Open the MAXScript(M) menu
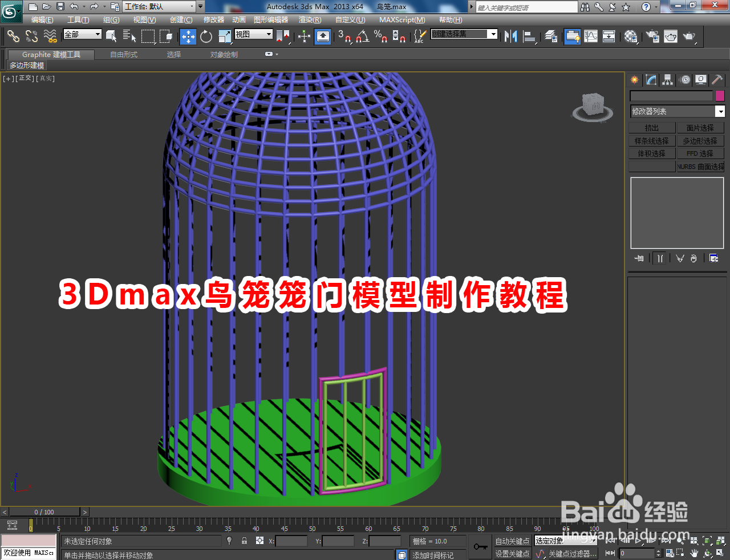 [x=402, y=20]
